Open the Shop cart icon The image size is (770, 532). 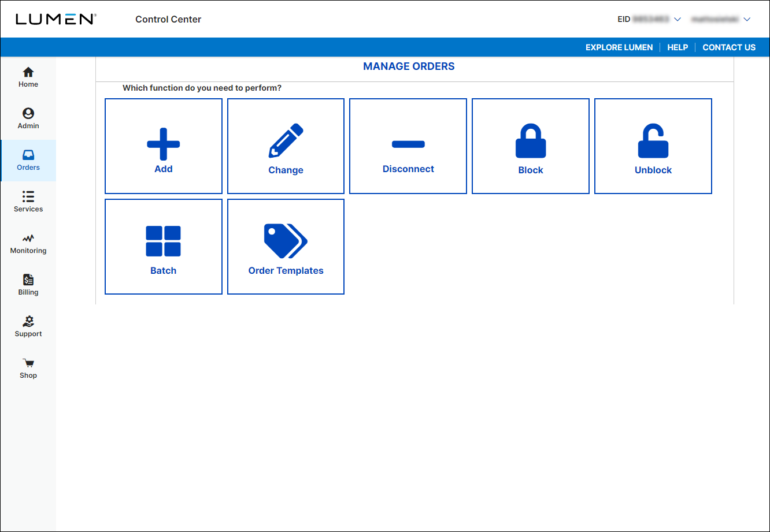[x=28, y=363]
